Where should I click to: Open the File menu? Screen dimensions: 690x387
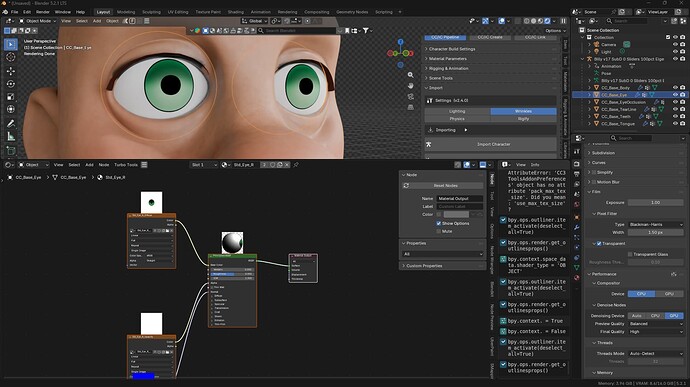[15, 12]
